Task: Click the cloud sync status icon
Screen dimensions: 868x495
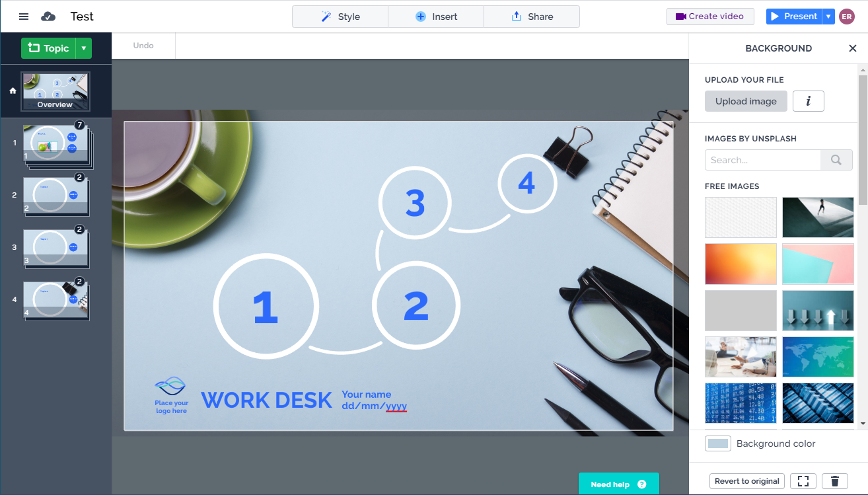Action: pyautogui.click(x=48, y=17)
